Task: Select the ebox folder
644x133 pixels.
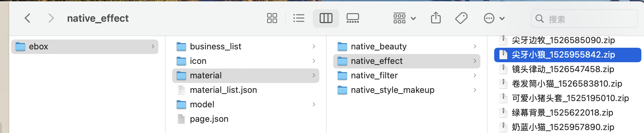Action: 38,47
